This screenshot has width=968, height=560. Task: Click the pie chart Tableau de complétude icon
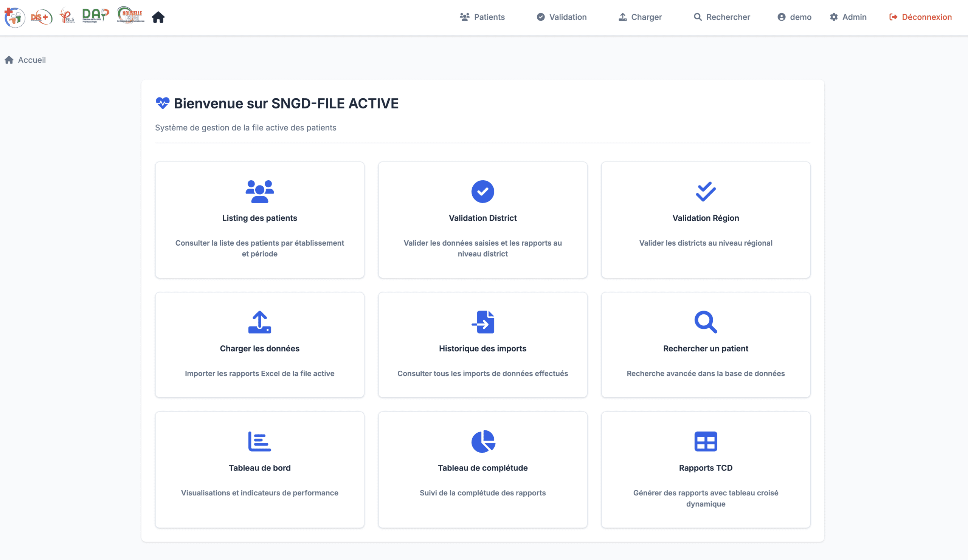pyautogui.click(x=482, y=441)
